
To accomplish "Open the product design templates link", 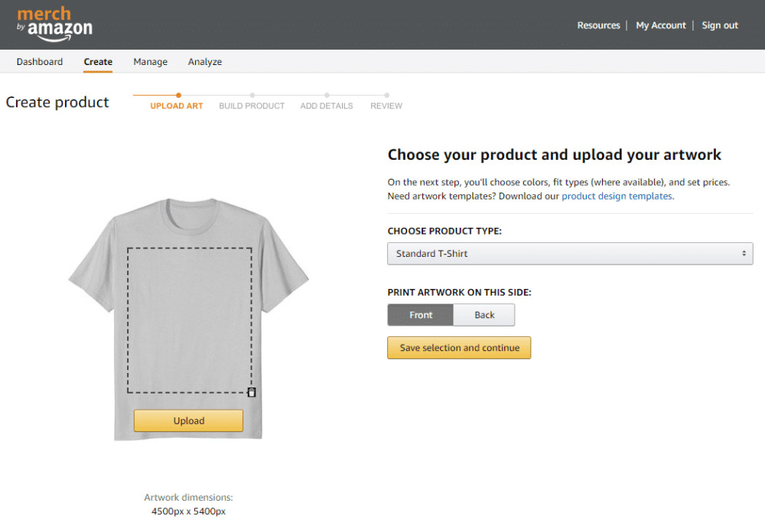I will click(x=617, y=196).
